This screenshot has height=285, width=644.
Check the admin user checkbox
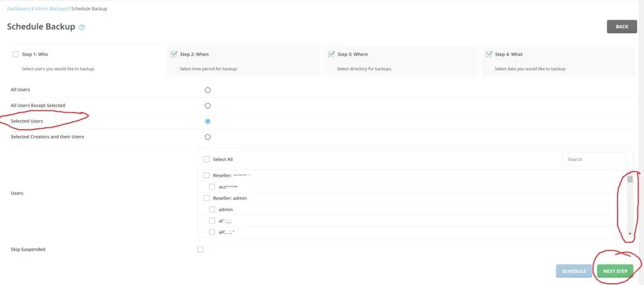click(x=213, y=210)
